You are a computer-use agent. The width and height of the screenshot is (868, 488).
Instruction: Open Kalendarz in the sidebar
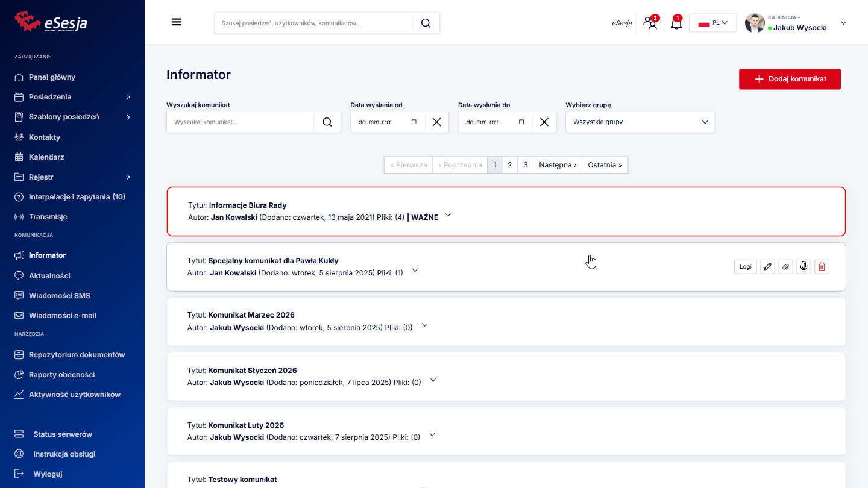pos(46,157)
